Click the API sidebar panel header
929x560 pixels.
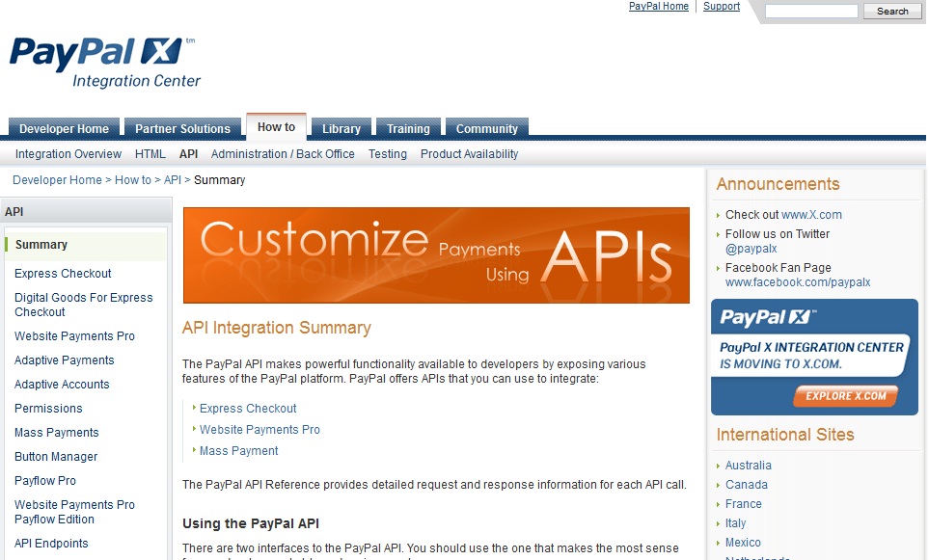[x=86, y=211]
